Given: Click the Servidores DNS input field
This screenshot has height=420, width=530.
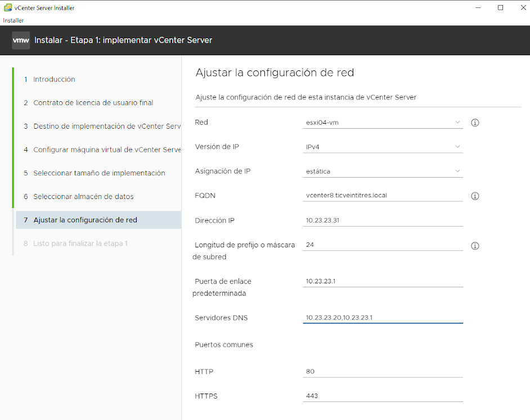Looking at the screenshot, I should point(383,318).
